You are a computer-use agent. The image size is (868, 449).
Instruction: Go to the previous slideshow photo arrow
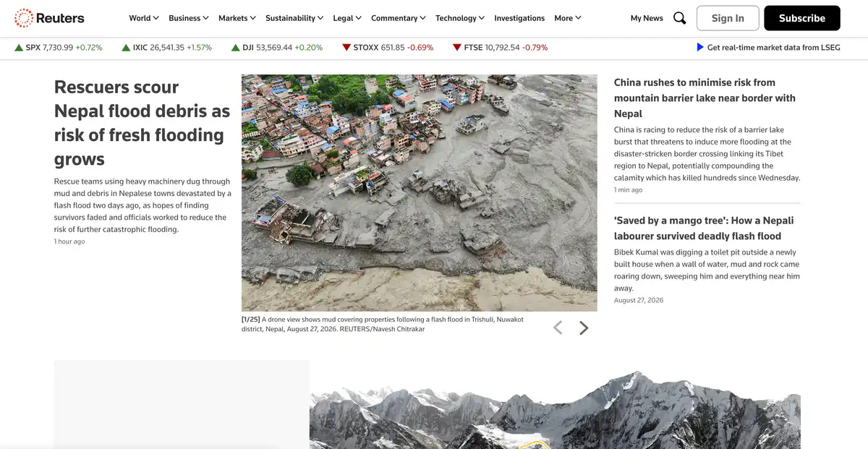coord(558,328)
